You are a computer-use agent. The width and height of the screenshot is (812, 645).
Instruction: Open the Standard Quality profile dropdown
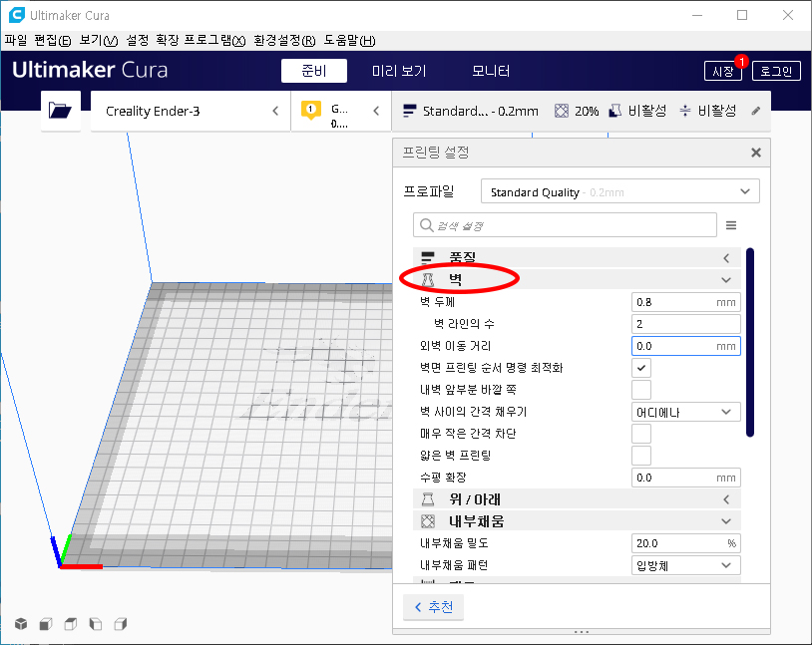click(619, 191)
